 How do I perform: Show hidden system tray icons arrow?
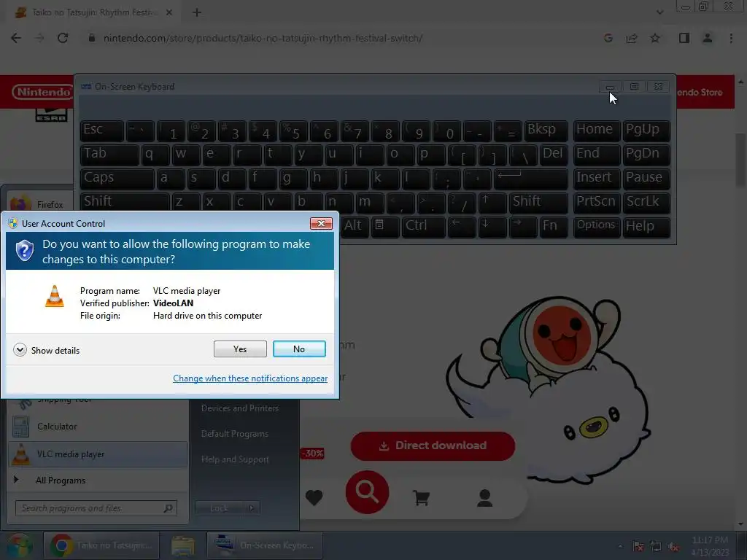point(620,547)
